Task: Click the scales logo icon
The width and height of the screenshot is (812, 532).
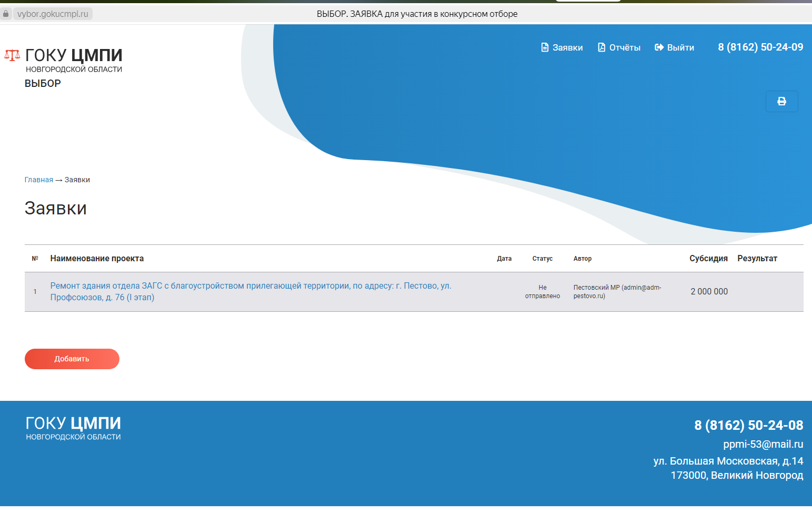Action: (x=12, y=55)
